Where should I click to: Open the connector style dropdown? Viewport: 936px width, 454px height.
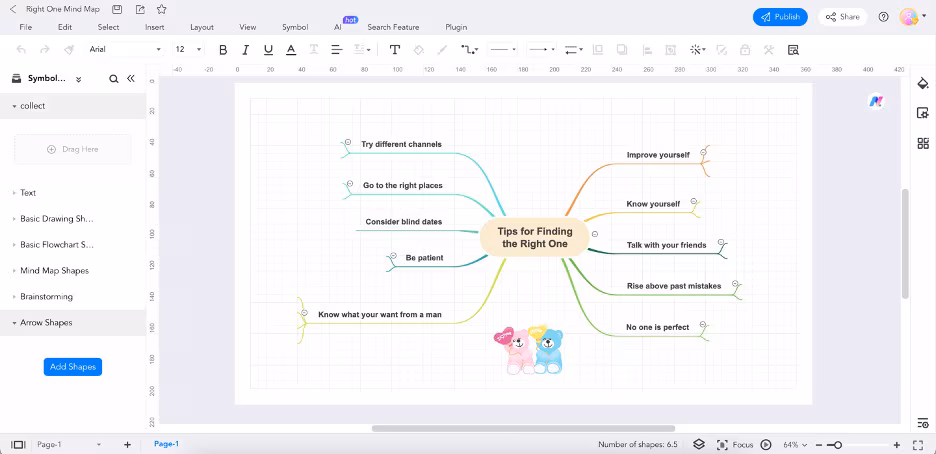tap(470, 50)
